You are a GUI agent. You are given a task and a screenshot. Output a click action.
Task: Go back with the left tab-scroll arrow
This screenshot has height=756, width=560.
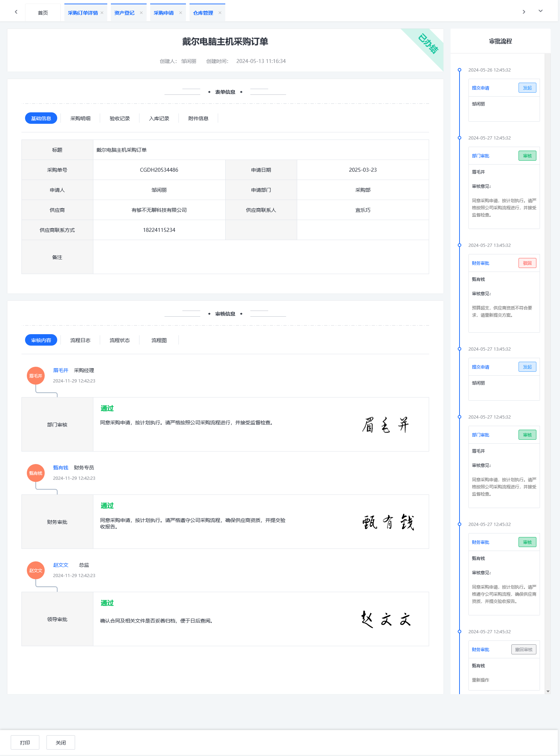16,12
